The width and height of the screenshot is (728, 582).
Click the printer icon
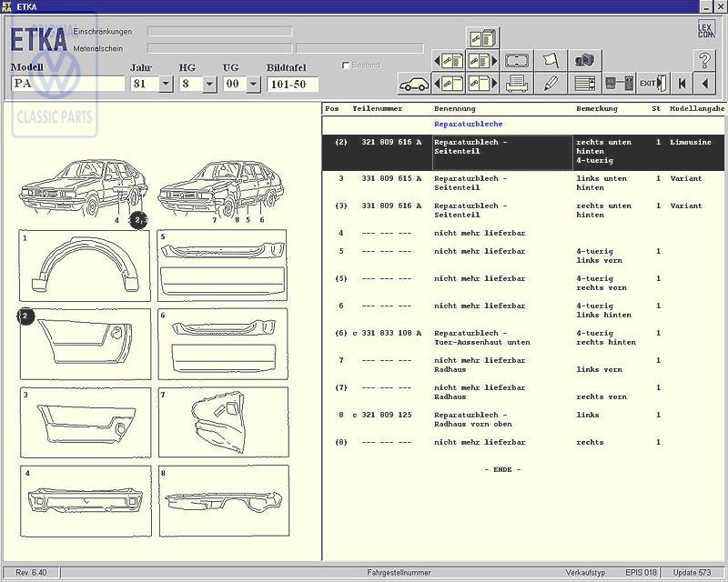[x=518, y=84]
